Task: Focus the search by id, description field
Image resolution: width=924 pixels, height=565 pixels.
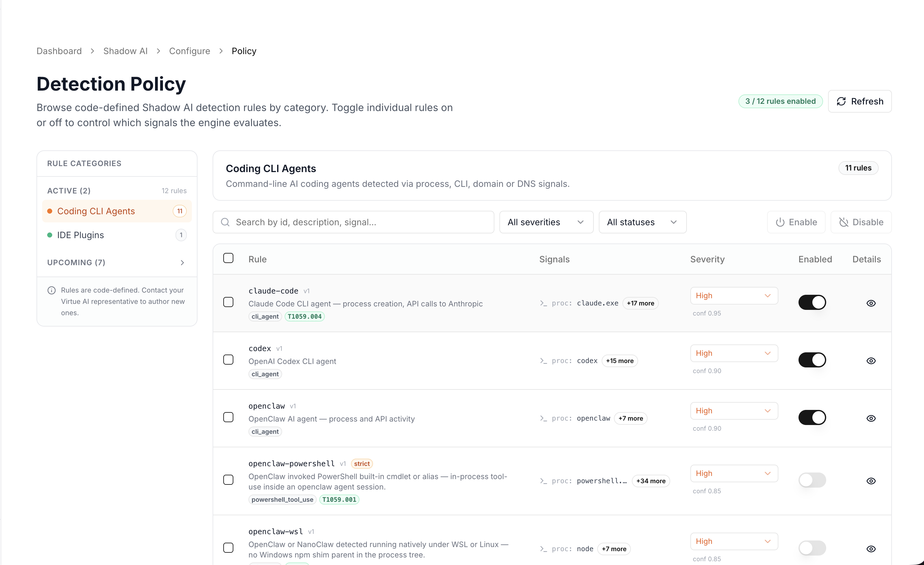Action: 353,222
